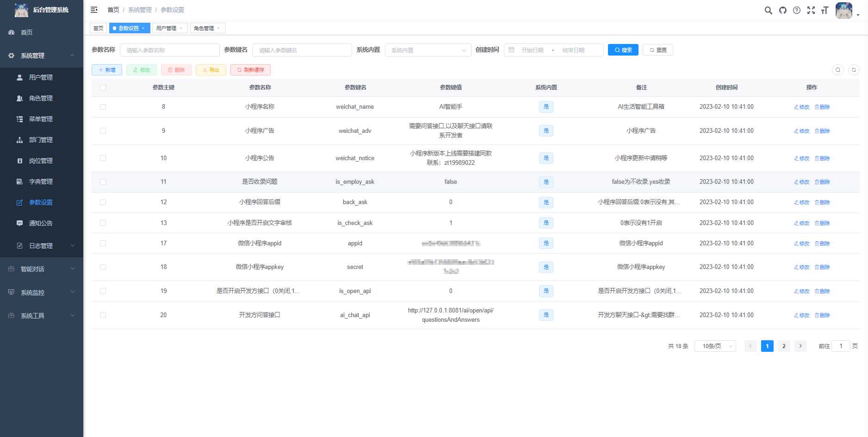Switch to the 用户管理 tab
Image resolution: width=868 pixels, height=437 pixels.
[x=167, y=28]
